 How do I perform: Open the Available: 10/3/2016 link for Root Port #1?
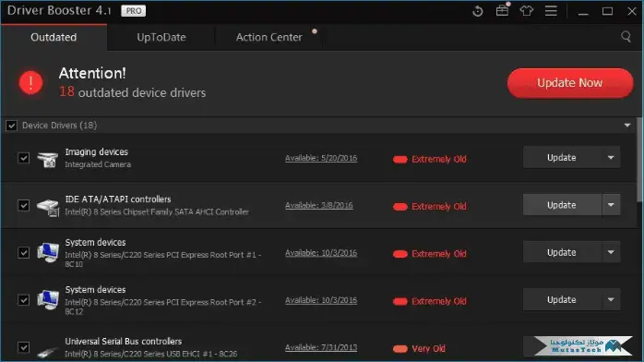(x=321, y=253)
